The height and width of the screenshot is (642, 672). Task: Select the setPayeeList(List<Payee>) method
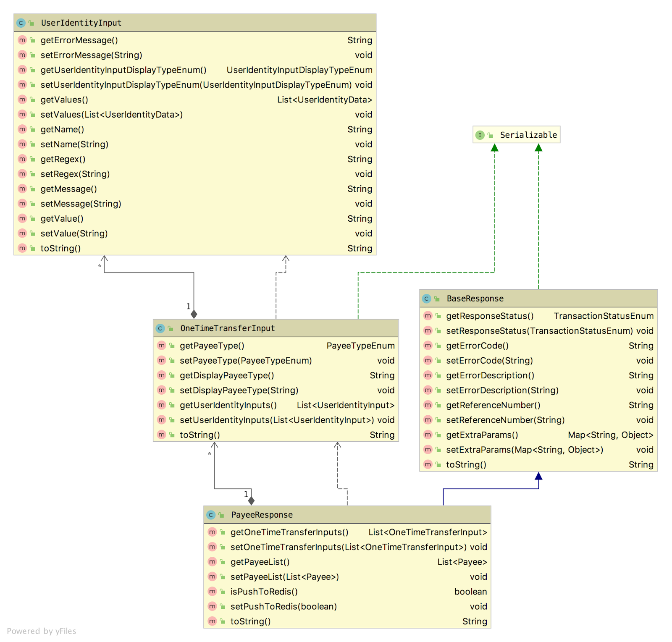(x=347, y=577)
